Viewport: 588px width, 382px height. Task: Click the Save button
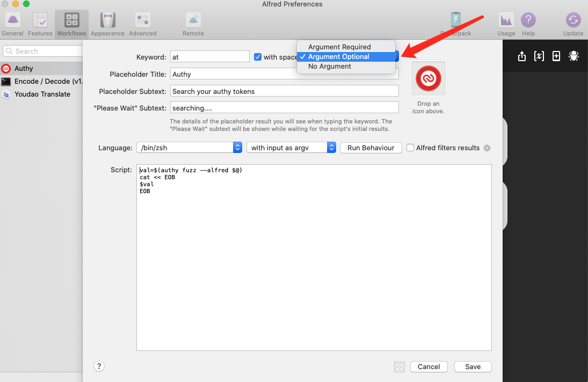pyautogui.click(x=473, y=366)
